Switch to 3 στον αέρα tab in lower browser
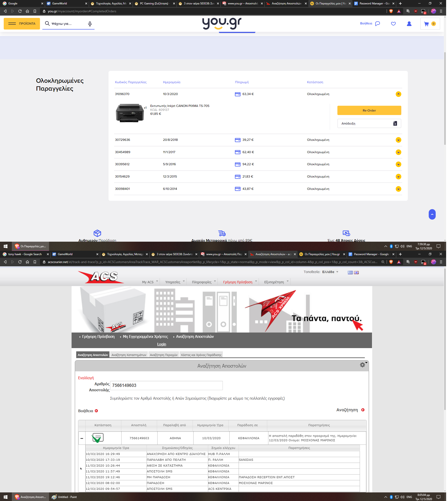This screenshot has width=448, height=501. [174, 254]
